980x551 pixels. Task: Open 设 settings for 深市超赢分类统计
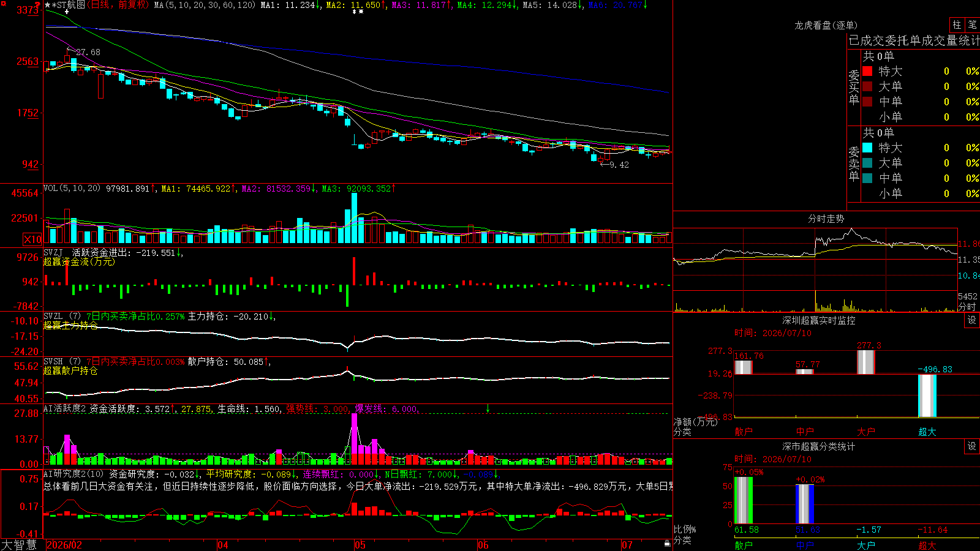click(972, 446)
